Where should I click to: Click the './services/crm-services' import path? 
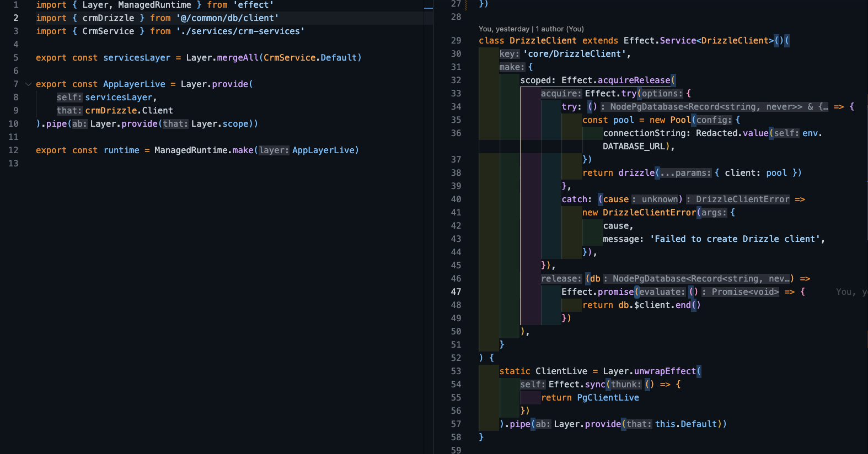tap(240, 31)
